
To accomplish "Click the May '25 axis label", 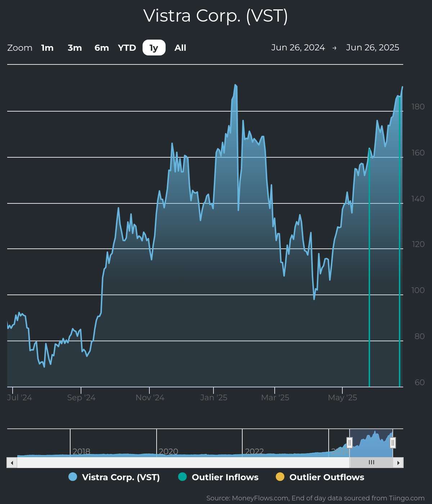I will coord(342,398).
